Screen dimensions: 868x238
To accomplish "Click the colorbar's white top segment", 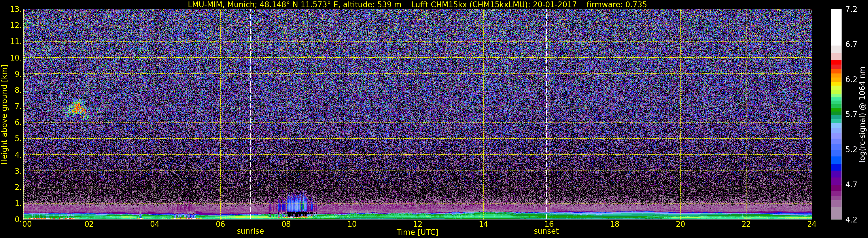I will pyautogui.click(x=836, y=27).
